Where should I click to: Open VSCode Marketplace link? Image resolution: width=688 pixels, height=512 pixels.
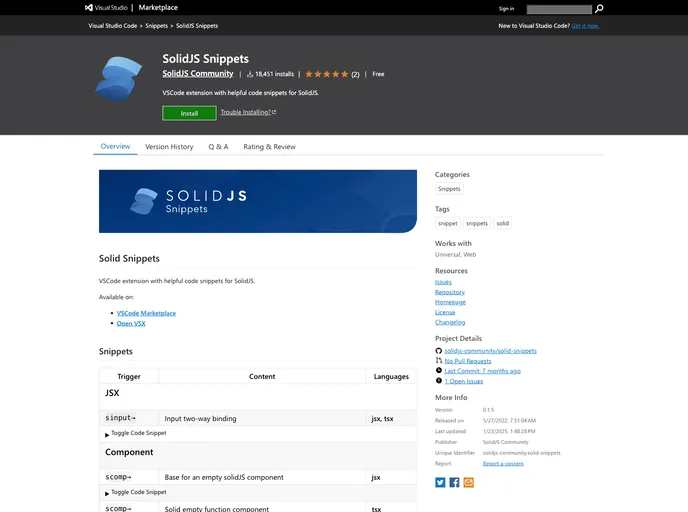146,313
